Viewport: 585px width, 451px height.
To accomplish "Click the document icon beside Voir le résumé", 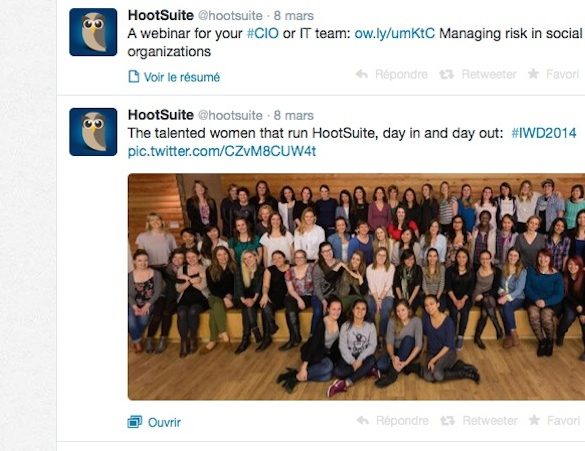I will pyautogui.click(x=134, y=76).
